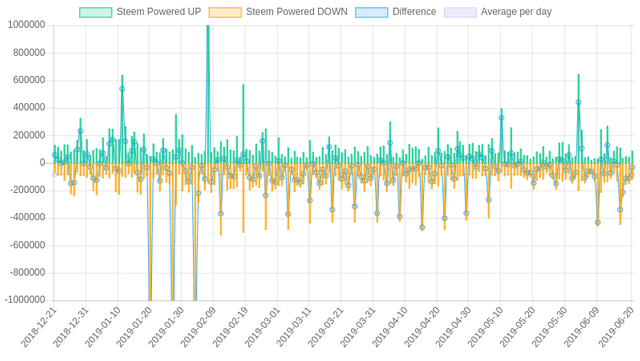Click the 2019-01-20 date label
Image resolution: width=640 pixels, height=361 pixels.
(x=134, y=328)
